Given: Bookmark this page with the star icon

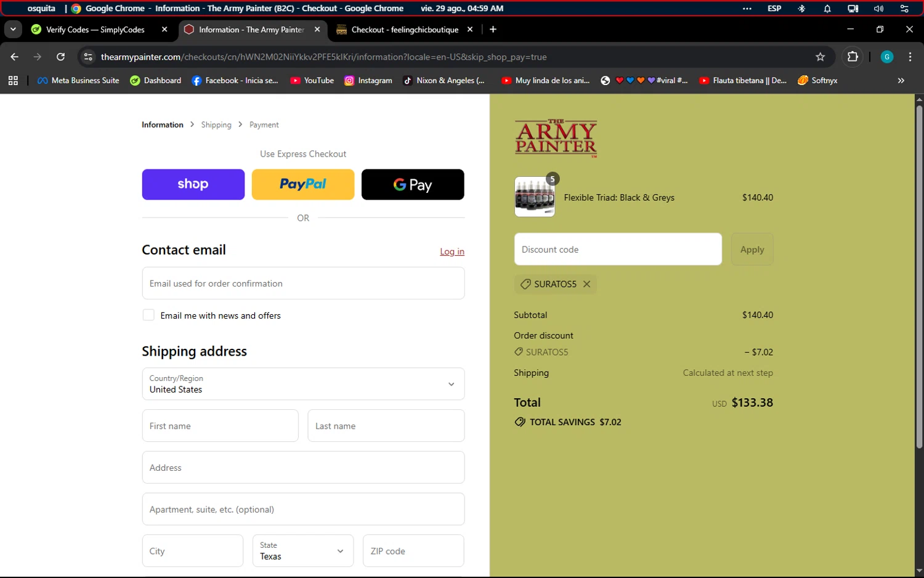Looking at the screenshot, I should 820,57.
